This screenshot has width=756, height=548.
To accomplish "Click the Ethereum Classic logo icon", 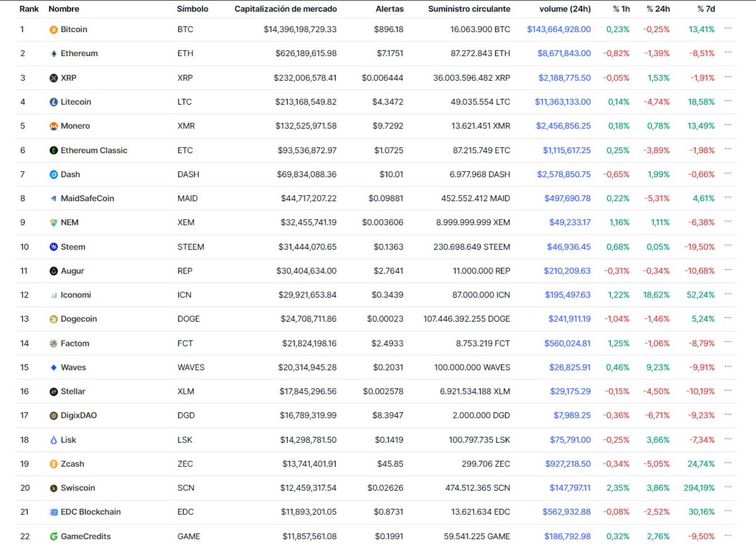I will [x=54, y=151].
